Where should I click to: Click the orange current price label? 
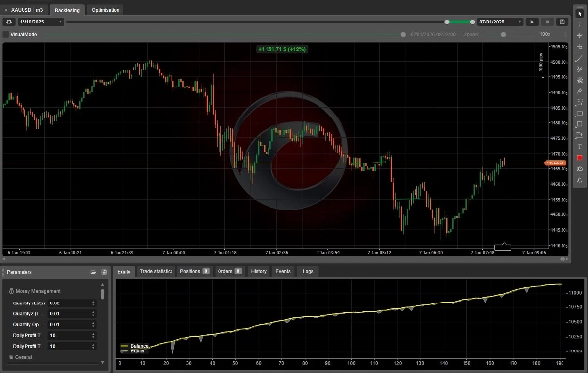coord(556,163)
